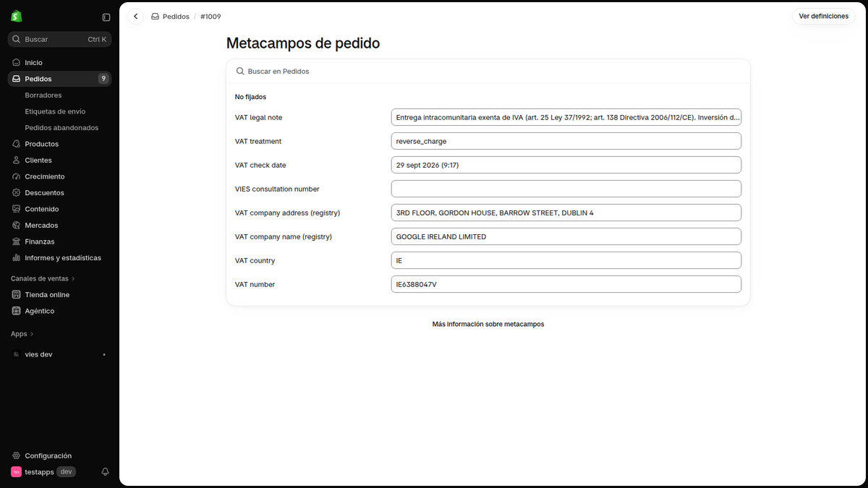
Task: Click the Finanzas bank icon
Action: [x=17, y=241]
